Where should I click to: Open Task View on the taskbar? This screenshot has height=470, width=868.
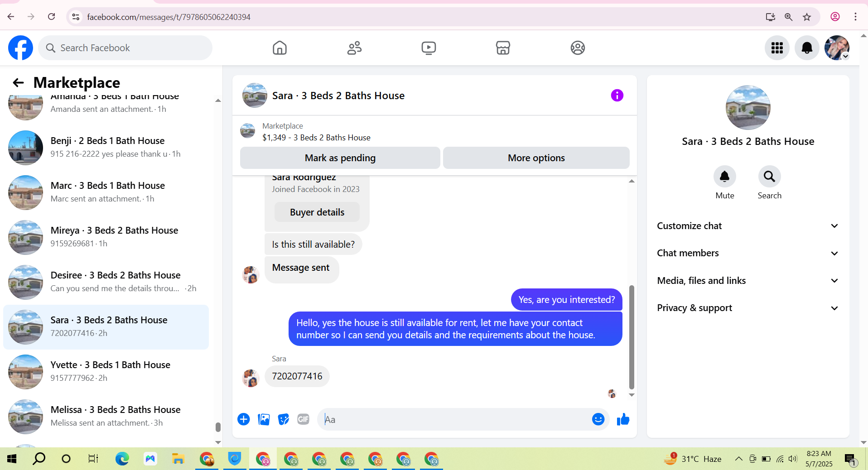tap(93, 459)
